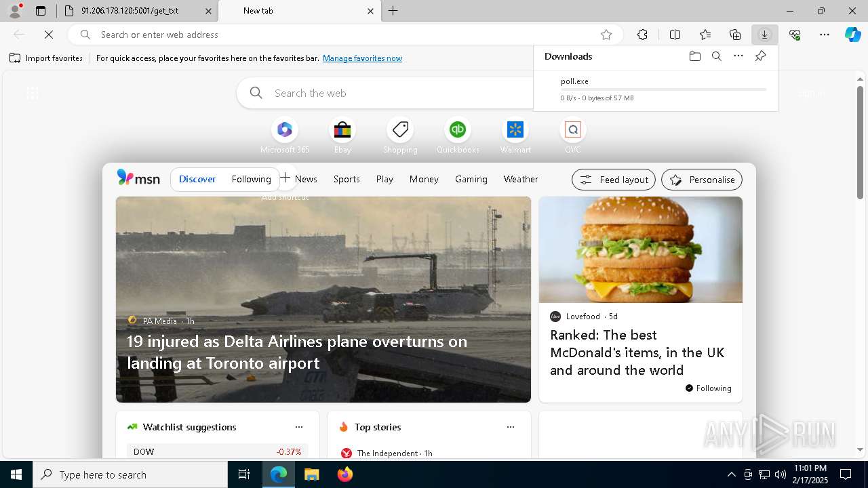Open File Explorer from taskbar

click(x=311, y=474)
